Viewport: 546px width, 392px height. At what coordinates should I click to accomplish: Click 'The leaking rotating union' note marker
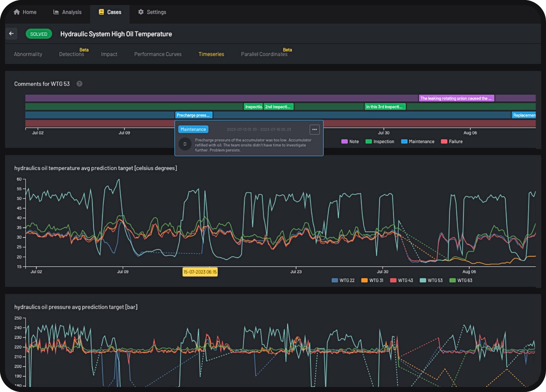pyautogui.click(x=456, y=98)
